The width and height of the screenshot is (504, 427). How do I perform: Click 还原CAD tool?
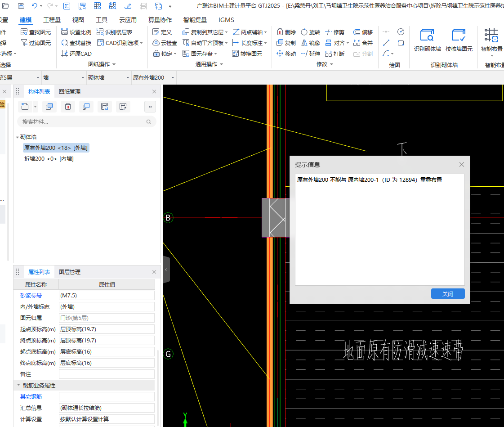[x=76, y=54]
